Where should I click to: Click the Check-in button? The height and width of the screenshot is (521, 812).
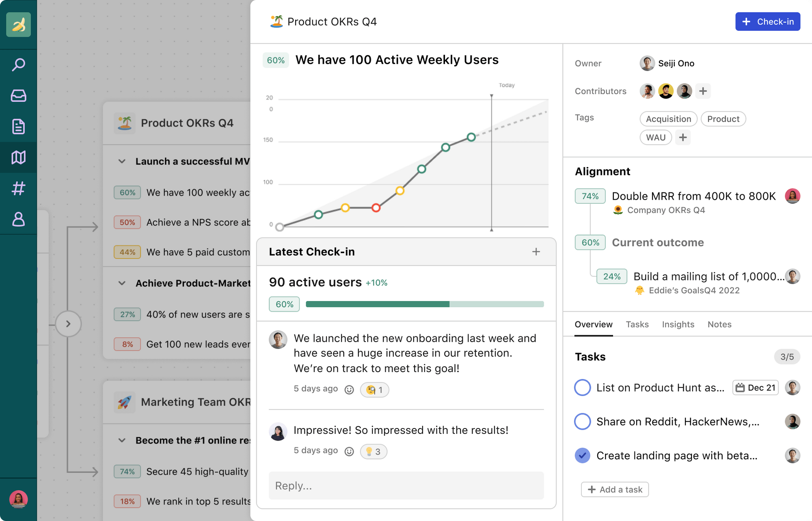(767, 22)
